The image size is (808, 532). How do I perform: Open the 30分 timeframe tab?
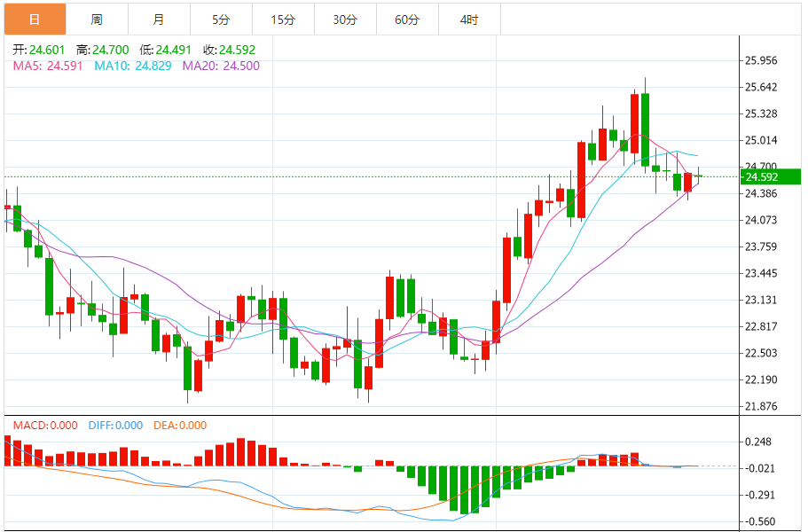[345, 20]
